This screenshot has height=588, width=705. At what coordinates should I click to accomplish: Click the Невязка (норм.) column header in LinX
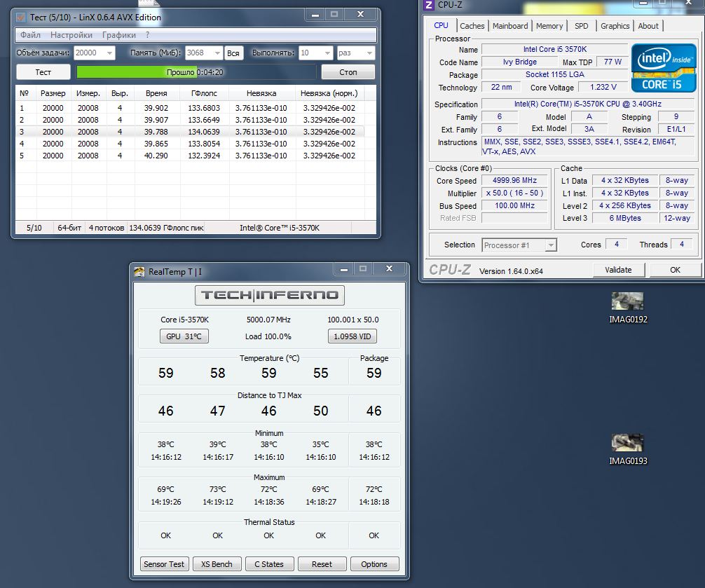tap(329, 93)
